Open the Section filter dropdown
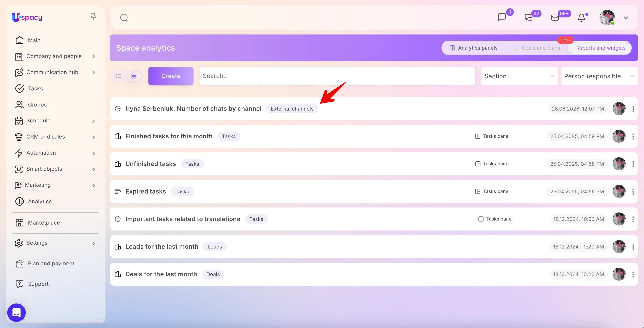644x328 pixels. click(x=519, y=76)
